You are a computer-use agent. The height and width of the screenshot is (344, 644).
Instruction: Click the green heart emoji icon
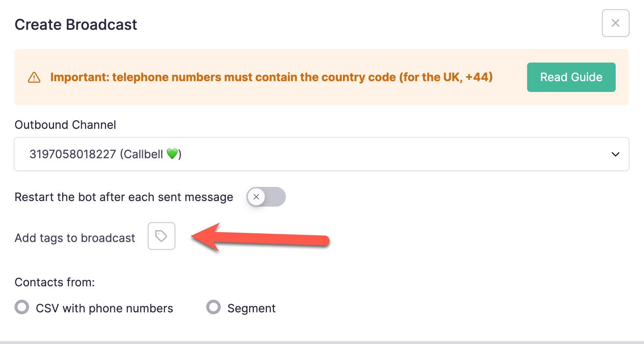(x=172, y=154)
